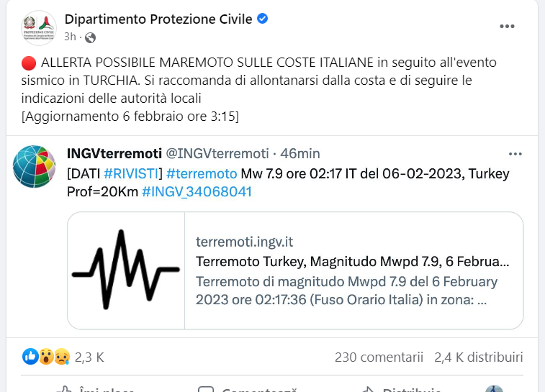Open the #RIVISTI hashtag

point(131,173)
